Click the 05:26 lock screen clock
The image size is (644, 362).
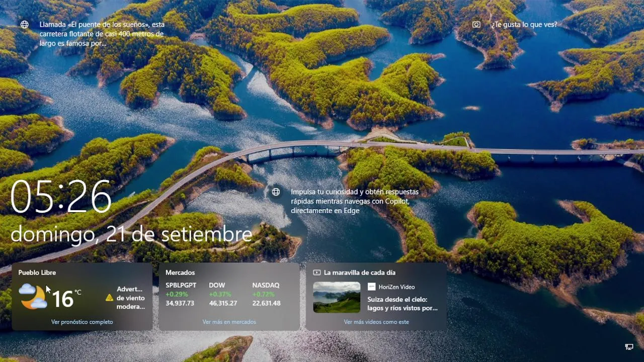coord(61,196)
